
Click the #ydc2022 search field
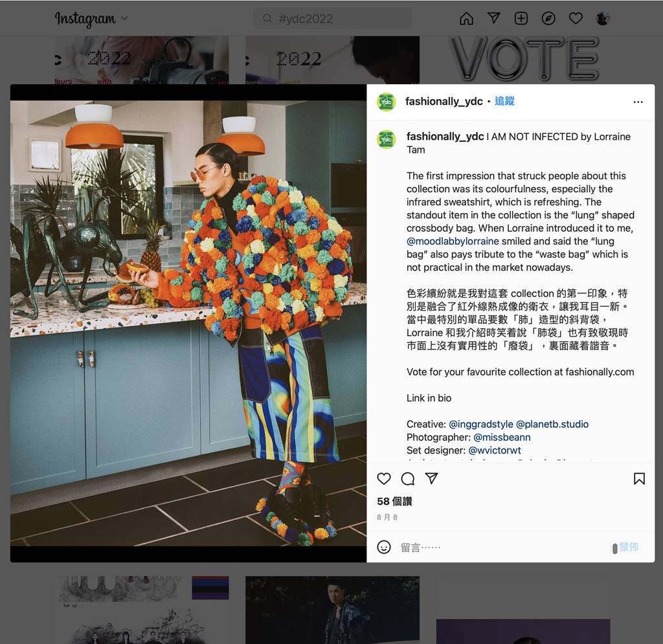coord(332,19)
